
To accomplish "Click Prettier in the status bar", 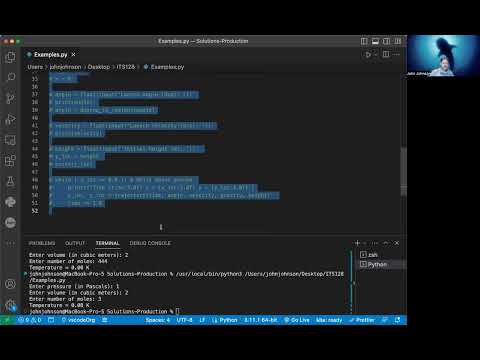I will pos(362,320).
